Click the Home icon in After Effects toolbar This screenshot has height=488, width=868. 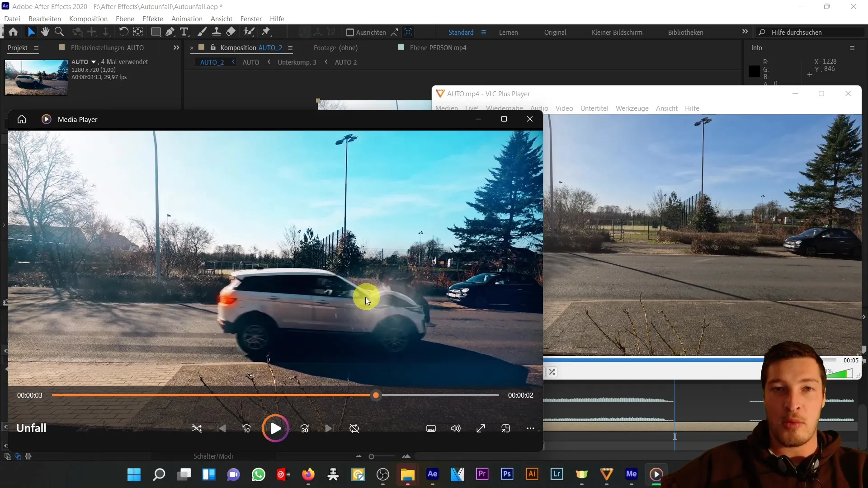pos(13,32)
